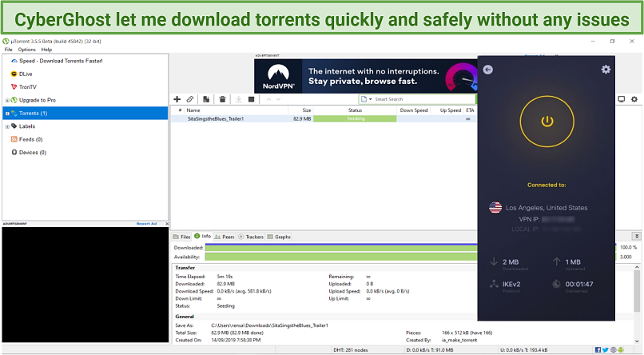Viewport: 644px width, 355px height.
Task: Click Report Ad link in sidebar
Action: click(x=147, y=224)
